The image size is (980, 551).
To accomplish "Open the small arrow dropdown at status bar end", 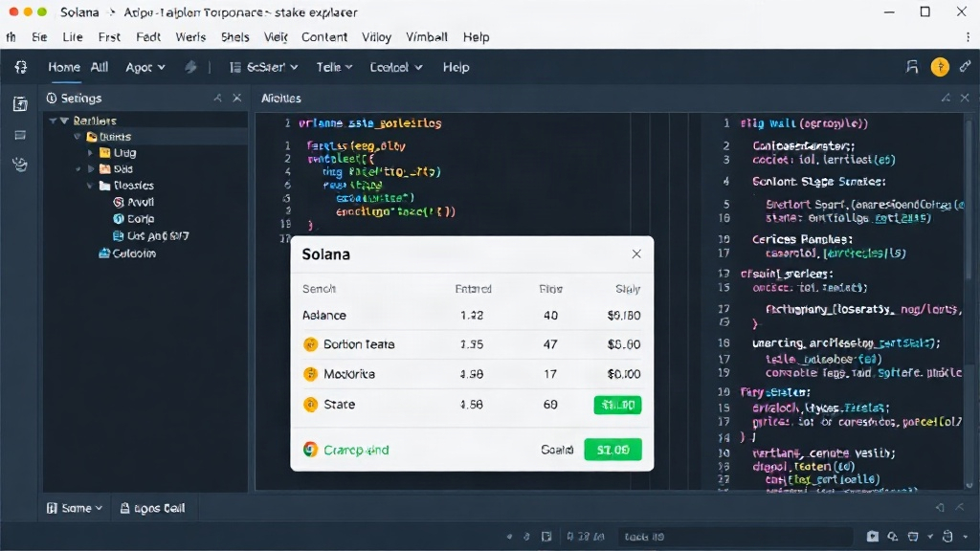I will pos(965,537).
